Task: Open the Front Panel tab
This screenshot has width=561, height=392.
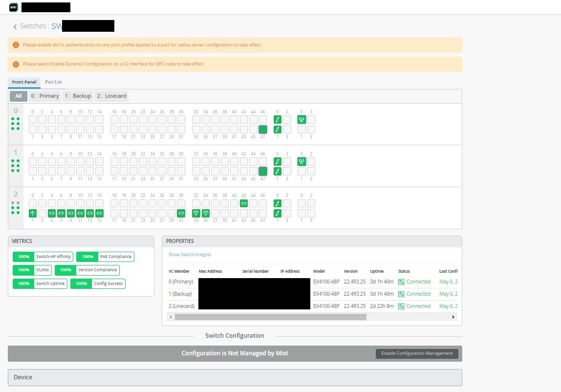Action: [x=24, y=82]
